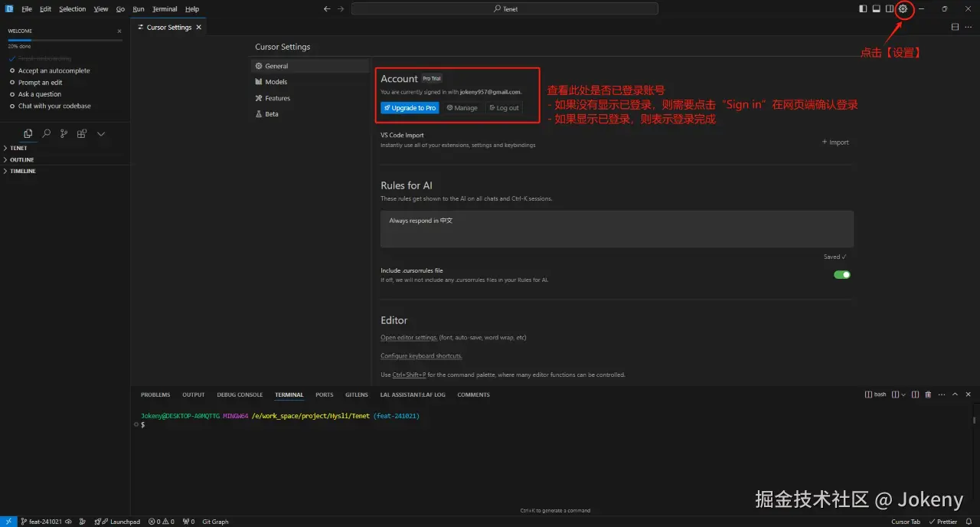980x527 pixels.
Task: Click the Upgrade to Pro button
Action: click(x=410, y=108)
